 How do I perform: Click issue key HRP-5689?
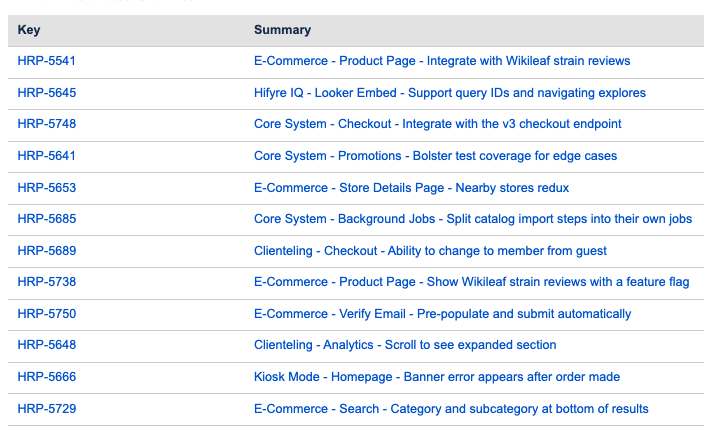[47, 251]
